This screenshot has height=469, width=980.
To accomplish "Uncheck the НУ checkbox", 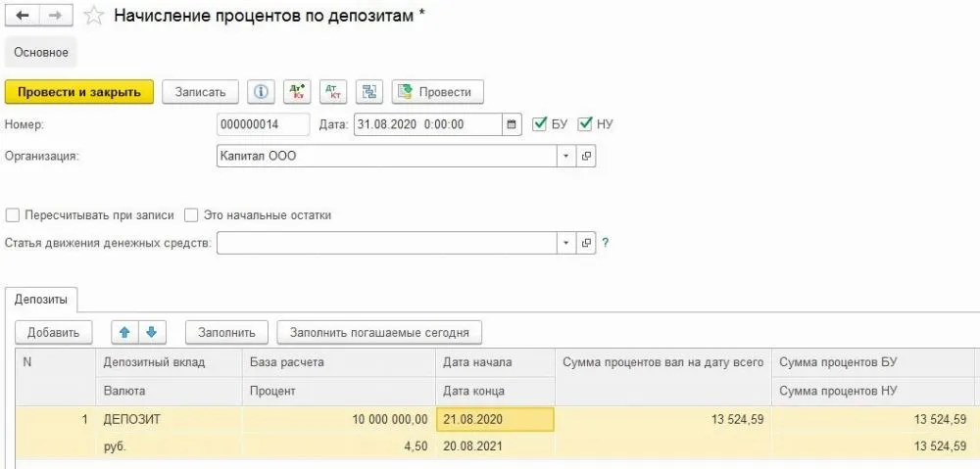I will (585, 124).
